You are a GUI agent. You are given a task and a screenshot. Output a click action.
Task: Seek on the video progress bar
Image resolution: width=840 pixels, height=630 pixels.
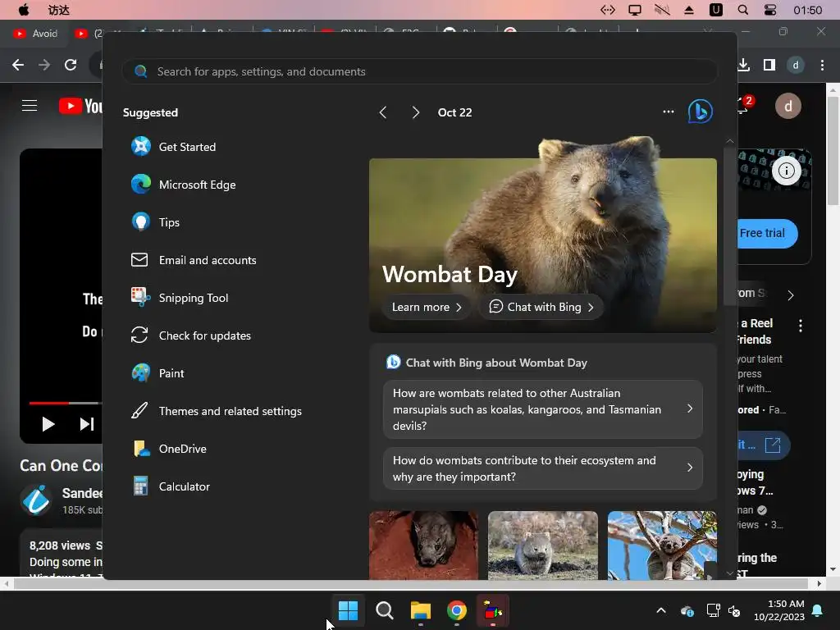(x=66, y=402)
